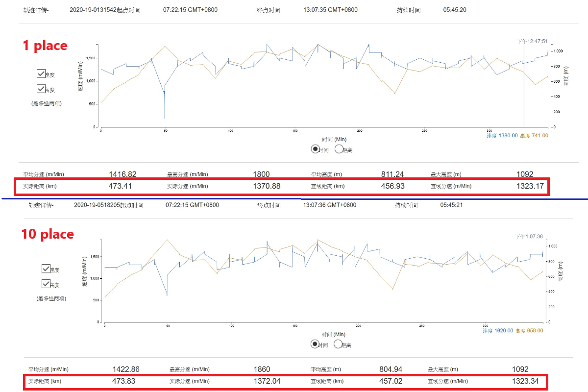Screen dimensions: 588x392
Task: Click 速度 1380.00 legend under top chart
Action: pos(502,136)
